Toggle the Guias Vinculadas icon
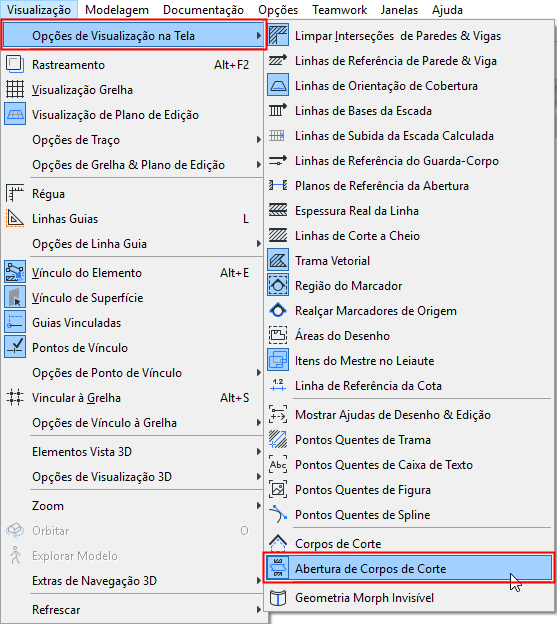Screen dimensions: 557x624 pyautogui.click(x=15, y=322)
